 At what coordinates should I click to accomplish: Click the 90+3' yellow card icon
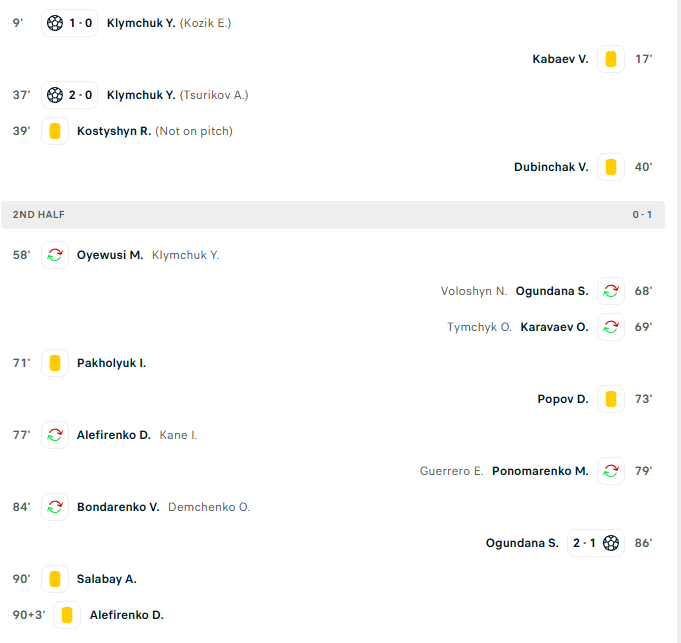coord(68,615)
